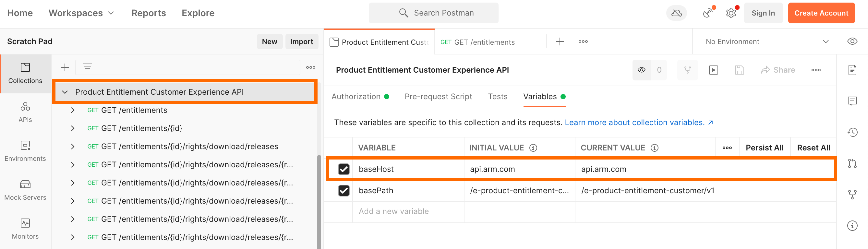Image resolution: width=868 pixels, height=249 pixels.
Task: Open the Environments sidebar panel
Action: pyautogui.click(x=25, y=151)
